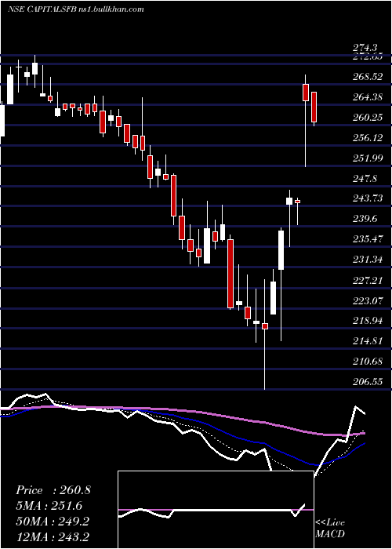Click the 274.3 price axis label
Viewport: 392px width, 549px height.
click(x=365, y=48)
